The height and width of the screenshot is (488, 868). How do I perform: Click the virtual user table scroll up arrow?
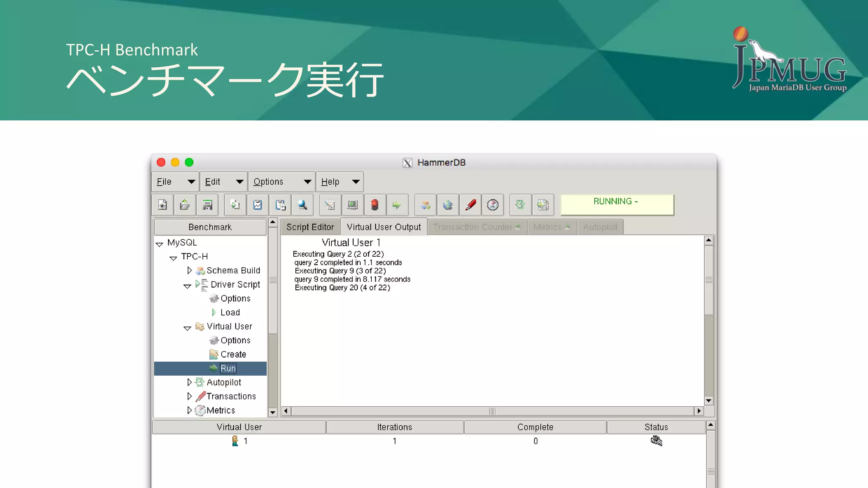[x=711, y=424]
